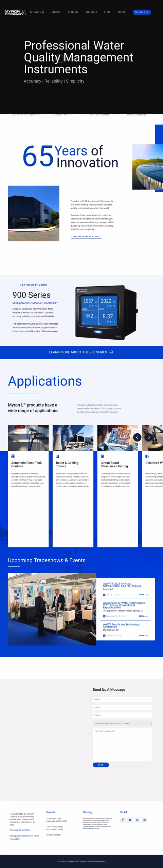Image resolution: width=163 pixels, height=868 pixels.
Task: Click the water treatment plant photo
Action: pos(147,167)
